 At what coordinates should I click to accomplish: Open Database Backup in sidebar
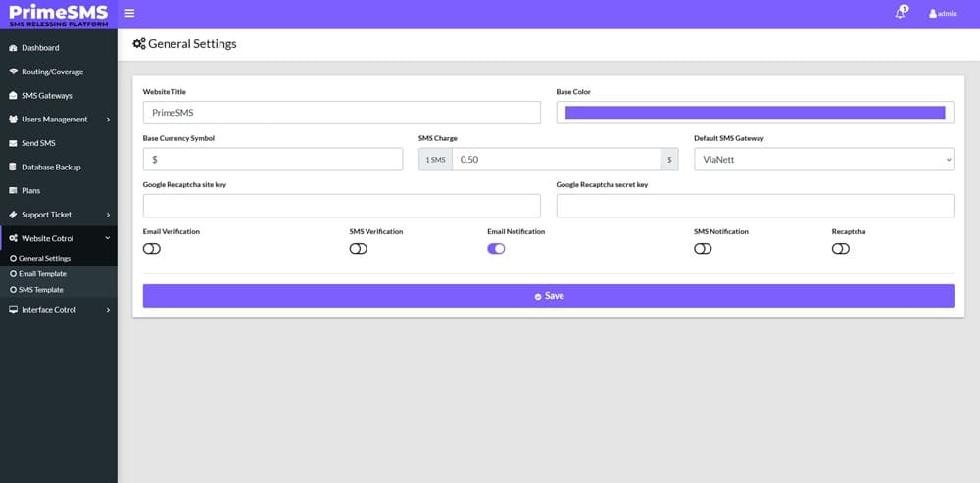coord(51,167)
